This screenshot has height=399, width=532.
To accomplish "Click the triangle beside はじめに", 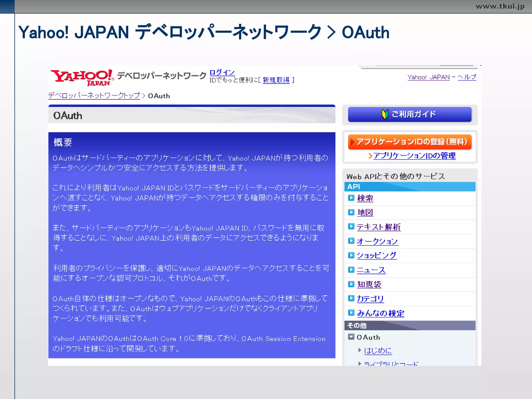I will click(360, 350).
